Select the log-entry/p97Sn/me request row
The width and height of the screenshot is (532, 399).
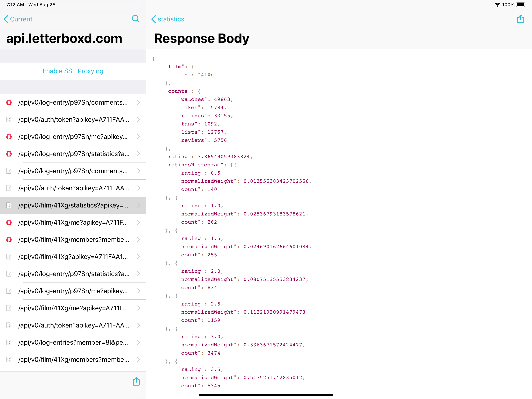pyautogui.click(x=73, y=137)
